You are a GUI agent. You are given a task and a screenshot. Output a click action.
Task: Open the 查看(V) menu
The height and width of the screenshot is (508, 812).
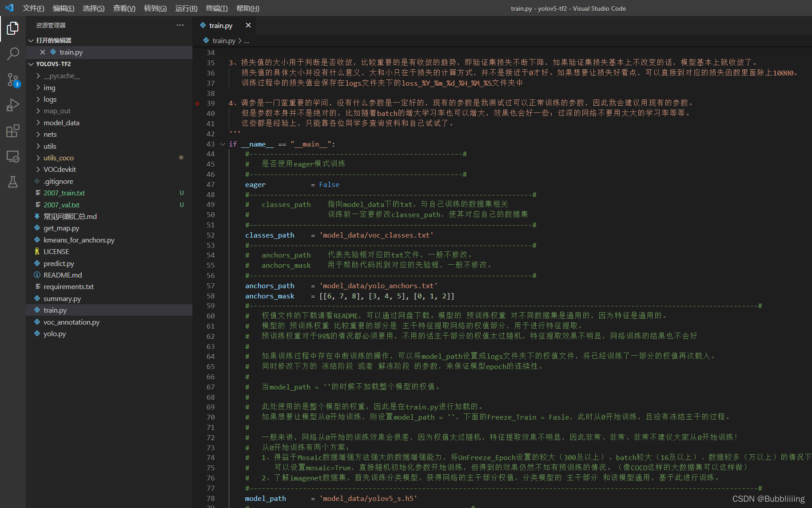(124, 8)
